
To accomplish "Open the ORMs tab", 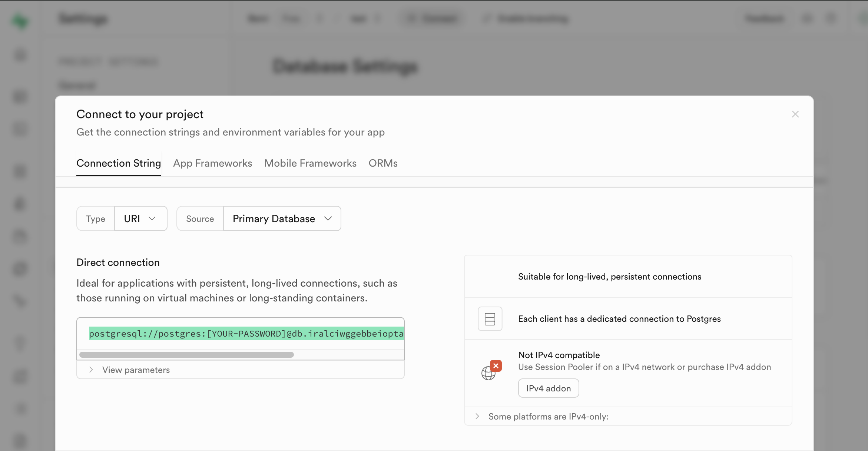I will pyautogui.click(x=383, y=163).
